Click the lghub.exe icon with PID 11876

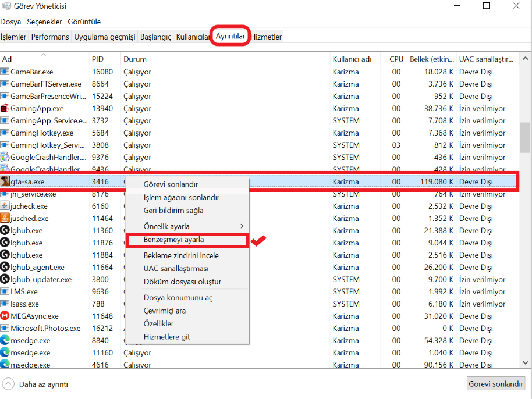point(5,243)
